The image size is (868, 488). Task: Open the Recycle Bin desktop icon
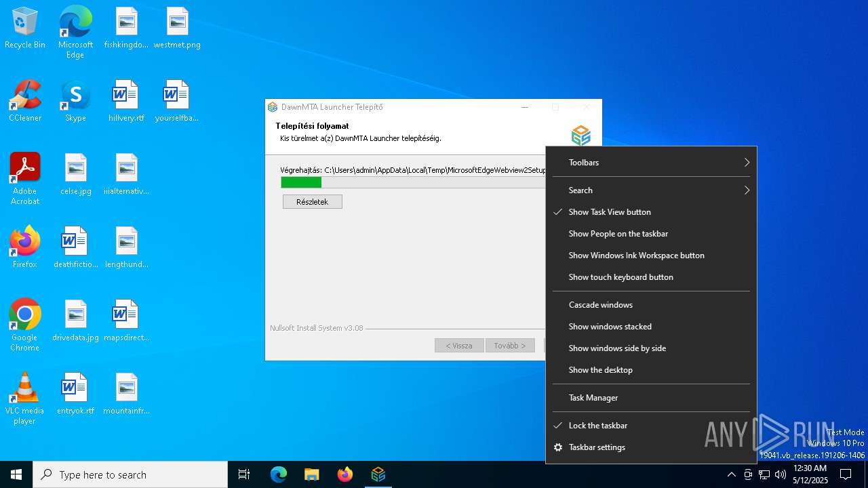click(x=25, y=28)
